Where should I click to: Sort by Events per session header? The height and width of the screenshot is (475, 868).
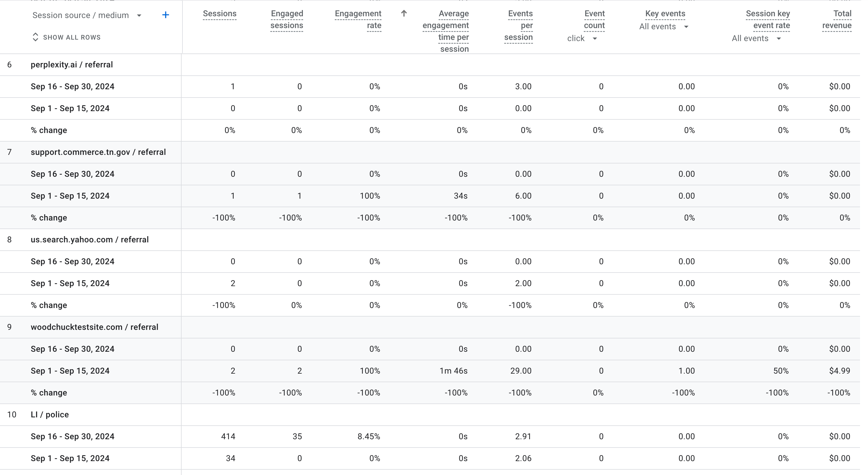point(519,25)
